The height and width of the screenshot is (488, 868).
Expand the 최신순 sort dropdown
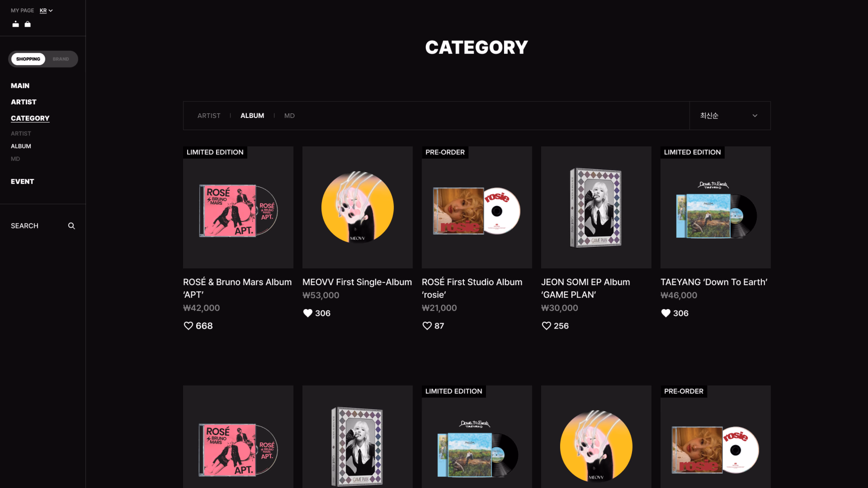pos(730,116)
